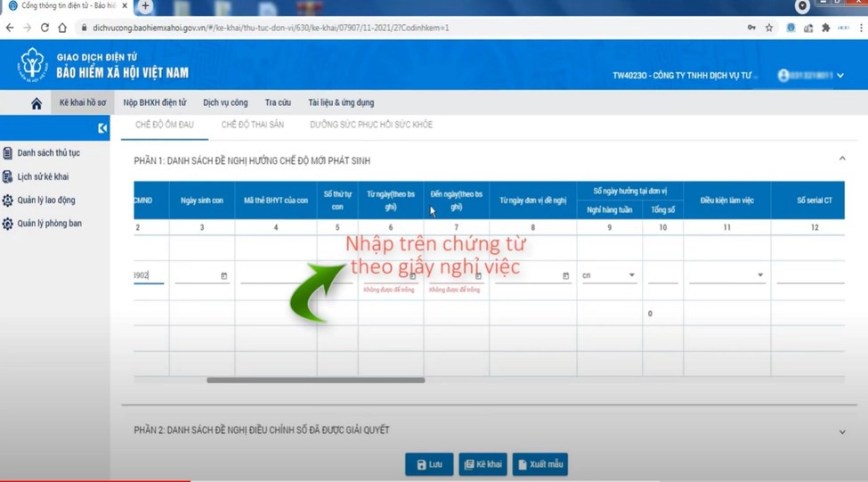Open browser extensions puzzle icon
The width and height of the screenshot is (868, 482).
[x=825, y=28]
